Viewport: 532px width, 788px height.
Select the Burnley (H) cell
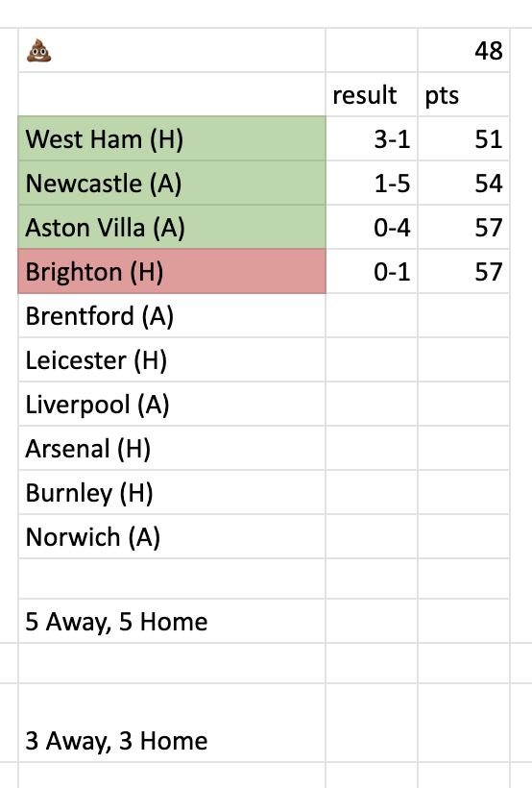tap(172, 492)
